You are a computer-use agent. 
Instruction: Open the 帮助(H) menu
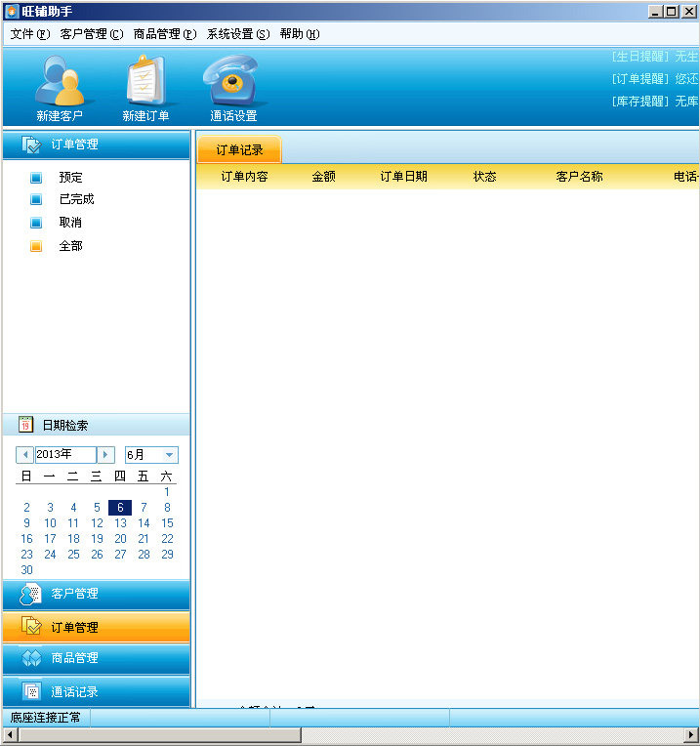pos(300,34)
